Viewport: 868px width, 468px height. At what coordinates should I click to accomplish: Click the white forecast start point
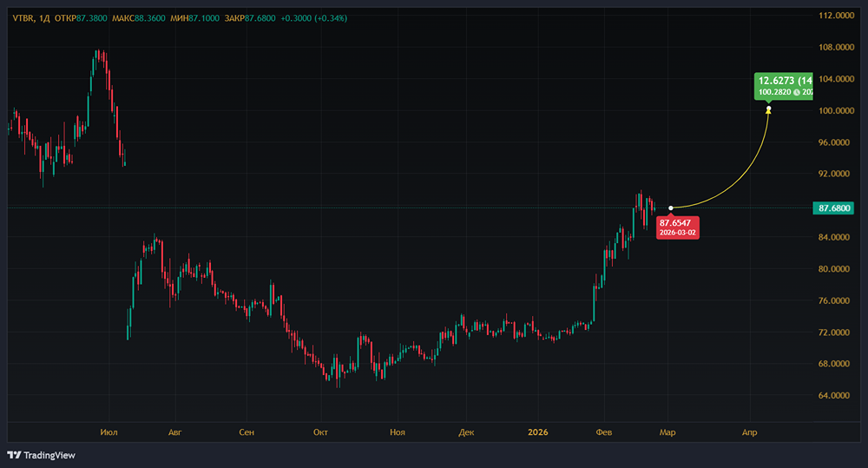(x=671, y=208)
